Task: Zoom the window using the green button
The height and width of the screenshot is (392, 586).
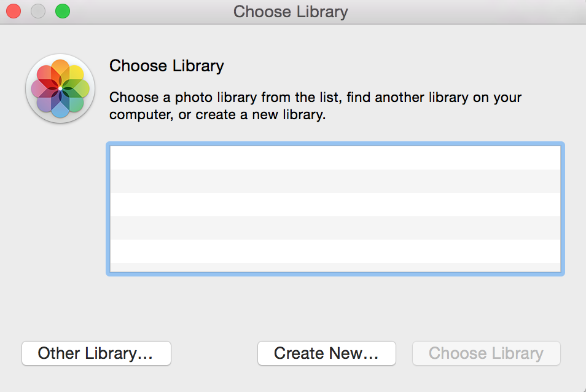Action: (62, 11)
